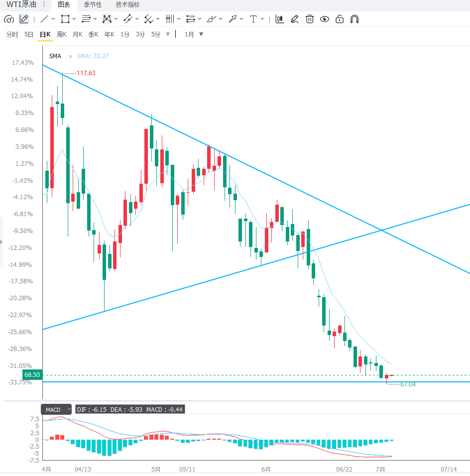Select the brush drawing tool

tap(211, 19)
